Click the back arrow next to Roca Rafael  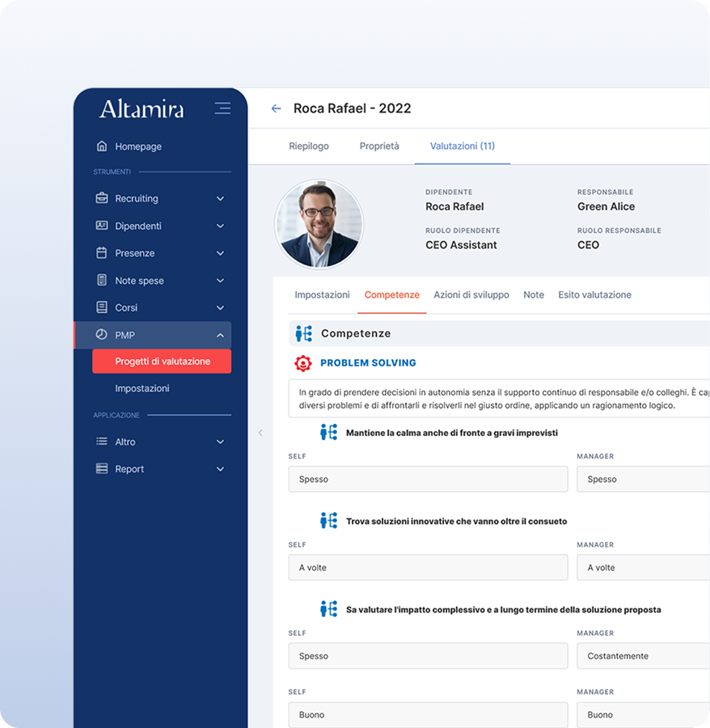pos(277,108)
